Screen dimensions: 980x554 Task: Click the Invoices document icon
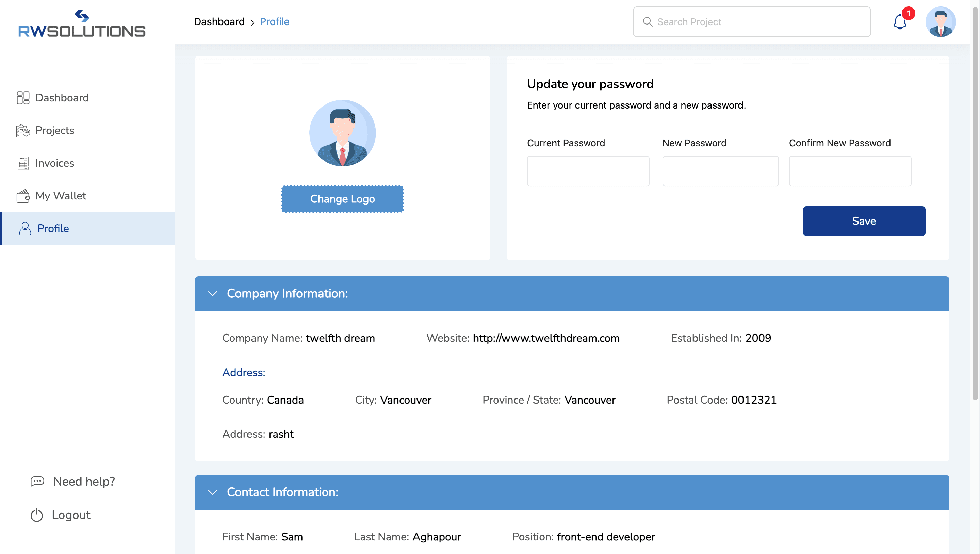point(23,163)
